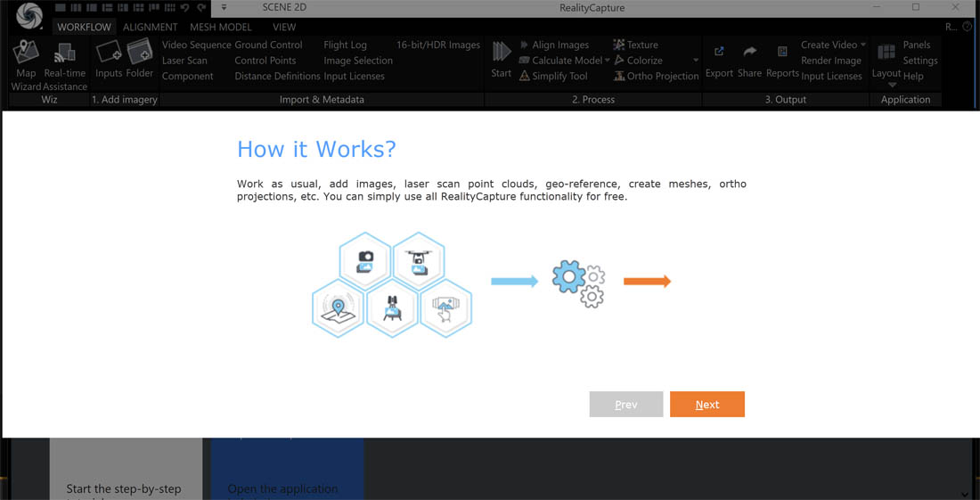The height and width of the screenshot is (500, 980).
Task: Open Ortho Projection tool
Action: point(657,77)
